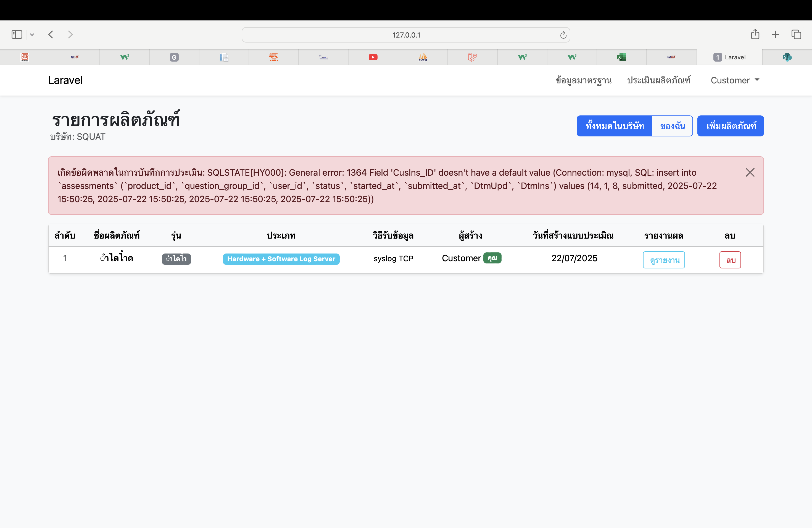Dismiss the SQL error alert
The width and height of the screenshot is (812, 528).
(x=750, y=172)
